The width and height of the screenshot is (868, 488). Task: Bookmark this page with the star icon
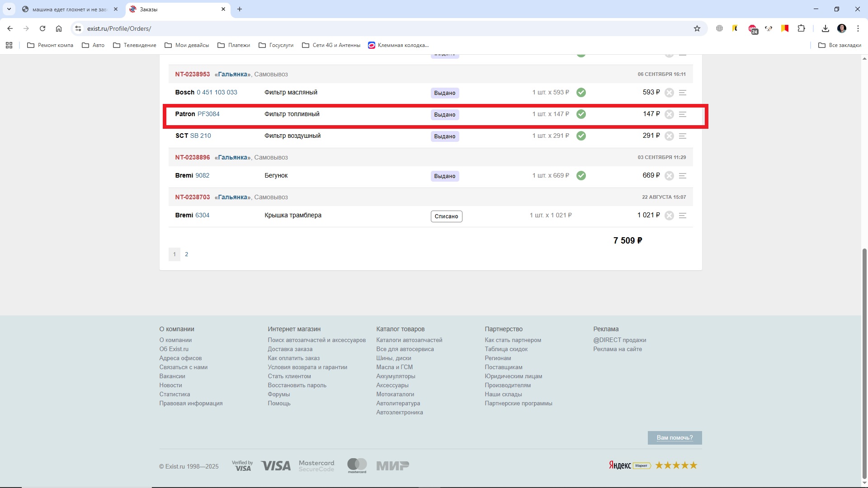(697, 28)
